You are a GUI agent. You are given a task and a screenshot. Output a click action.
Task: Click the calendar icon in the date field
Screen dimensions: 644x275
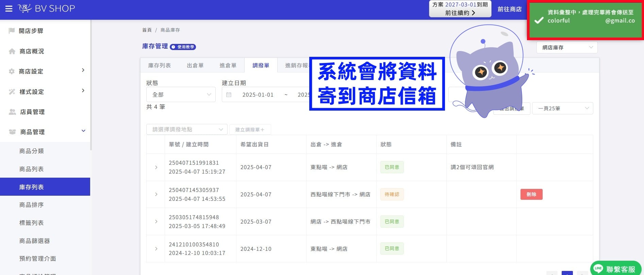point(229,95)
